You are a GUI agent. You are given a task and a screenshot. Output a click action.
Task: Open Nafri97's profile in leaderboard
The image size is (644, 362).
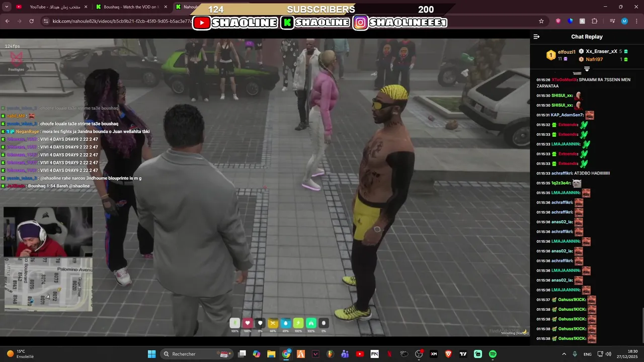click(595, 59)
